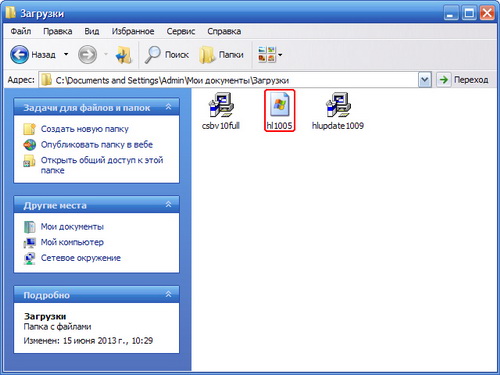
Task: Click folder icon in the address bar
Action: (x=46, y=80)
